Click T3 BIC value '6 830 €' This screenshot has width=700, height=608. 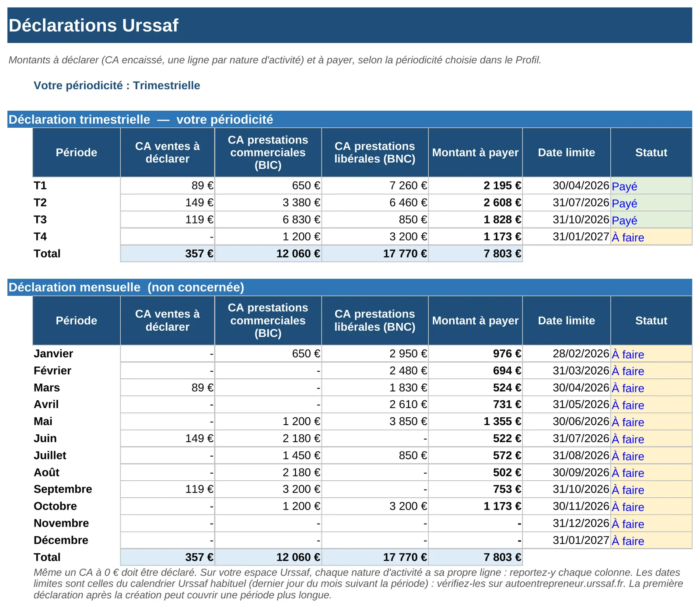(268, 220)
